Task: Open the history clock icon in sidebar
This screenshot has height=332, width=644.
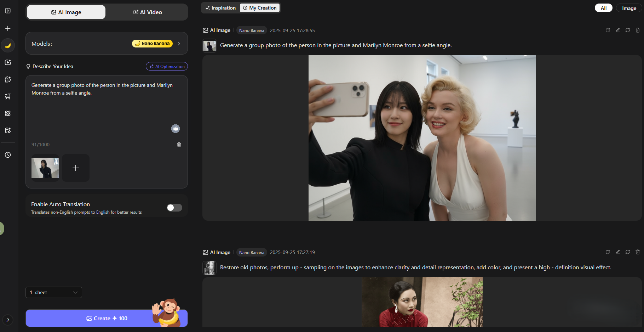Action: [x=8, y=155]
